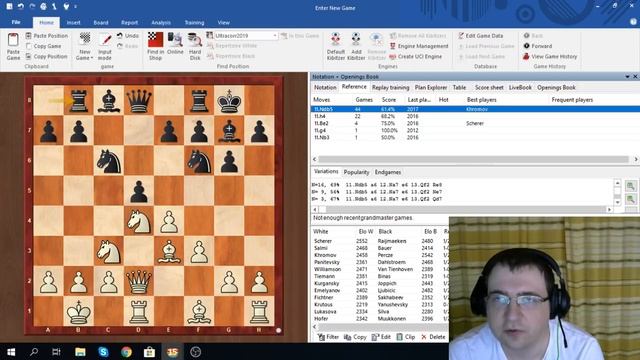640x360 pixels.
Task: Open Skype from the taskbar
Action: [103, 352]
